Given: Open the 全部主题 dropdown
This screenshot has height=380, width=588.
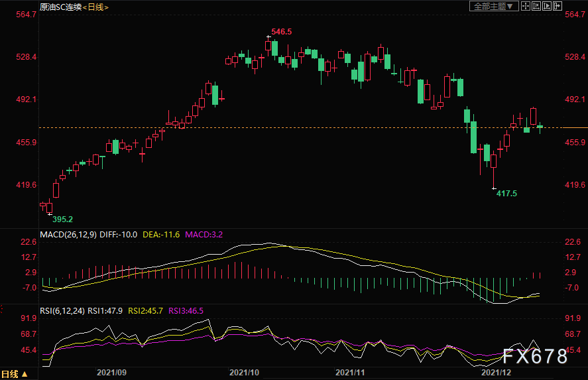Looking at the screenshot, I should click(494, 6).
